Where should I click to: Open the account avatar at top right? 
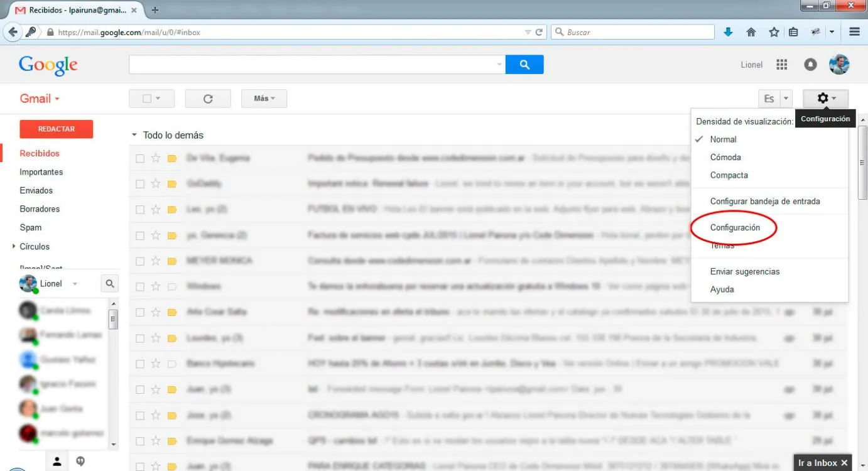click(839, 64)
